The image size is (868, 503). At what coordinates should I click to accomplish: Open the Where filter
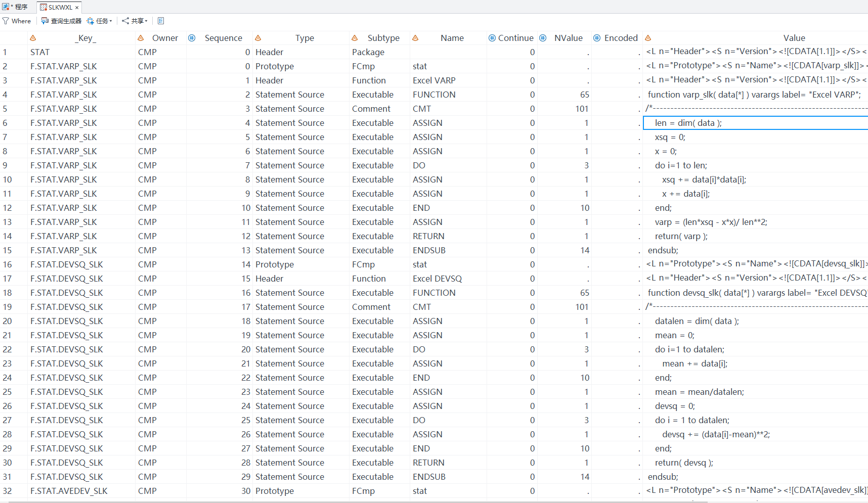pyautogui.click(x=17, y=21)
